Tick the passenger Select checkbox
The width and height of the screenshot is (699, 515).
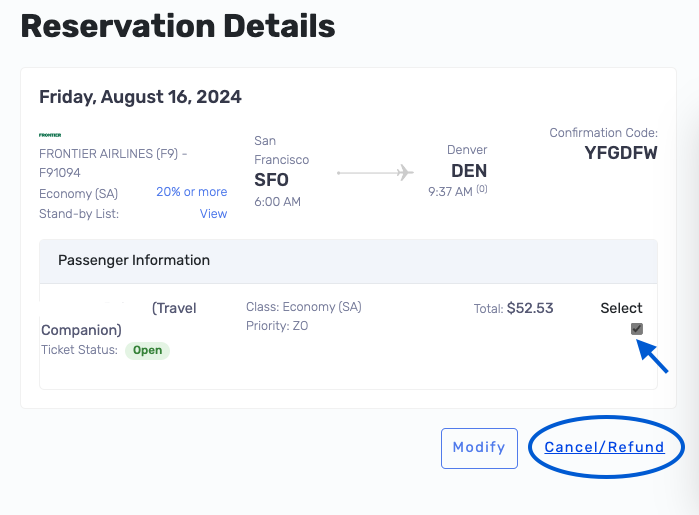(x=637, y=329)
